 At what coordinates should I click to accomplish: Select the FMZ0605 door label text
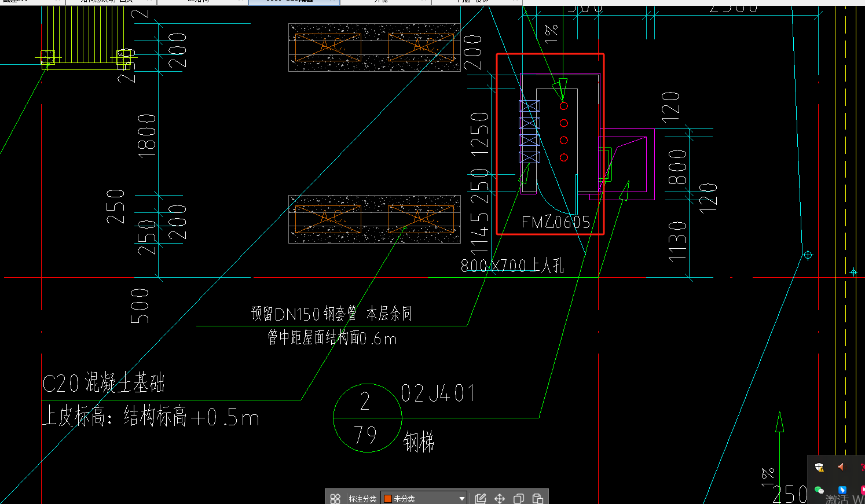(556, 223)
